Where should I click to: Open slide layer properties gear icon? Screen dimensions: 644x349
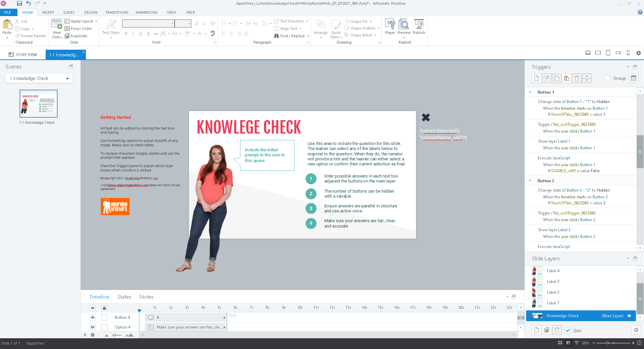(636, 330)
